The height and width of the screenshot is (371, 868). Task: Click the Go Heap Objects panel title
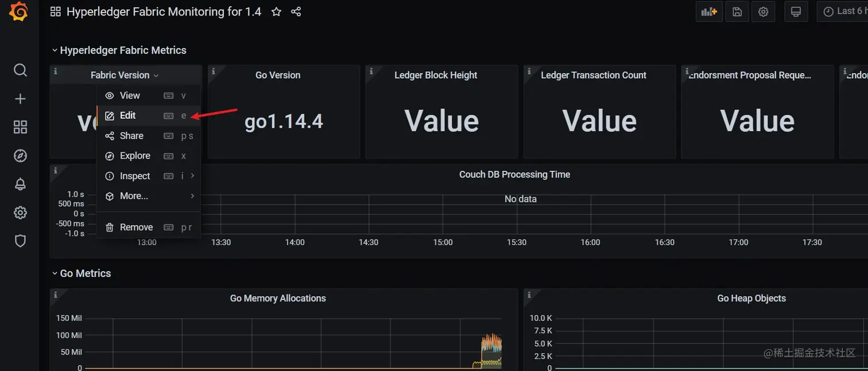[751, 298]
